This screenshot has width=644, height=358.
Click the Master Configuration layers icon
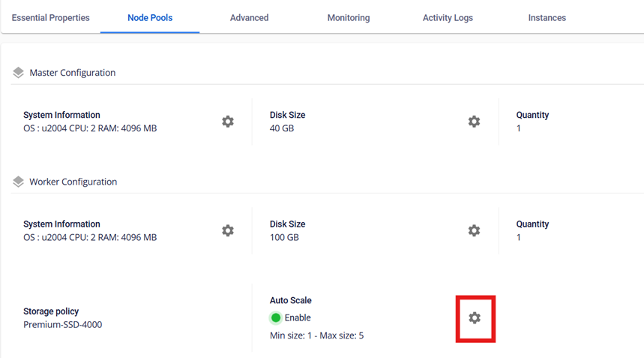click(18, 73)
